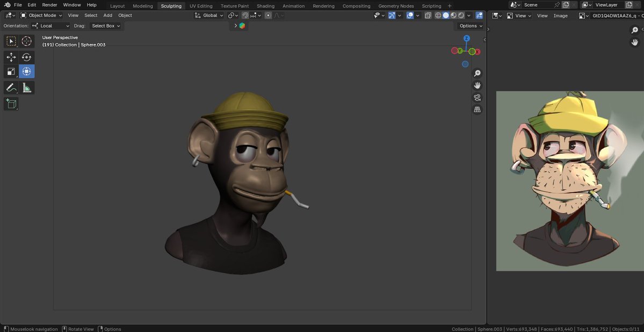Activate the Measure ruler tool
The width and height of the screenshot is (644, 332).
pos(27,88)
